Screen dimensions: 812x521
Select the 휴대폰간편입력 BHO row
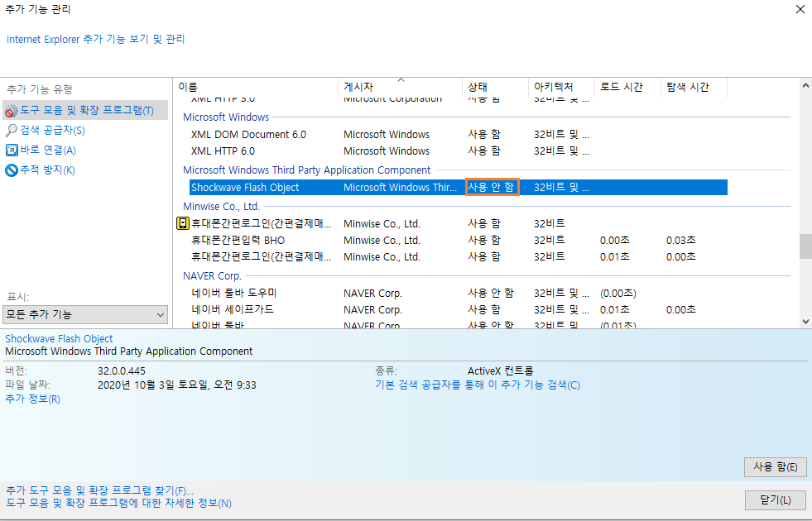click(x=459, y=240)
